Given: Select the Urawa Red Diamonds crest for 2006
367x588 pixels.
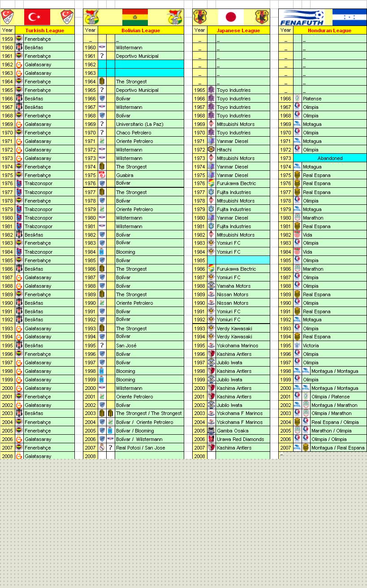Looking at the screenshot, I should (x=212, y=439).
